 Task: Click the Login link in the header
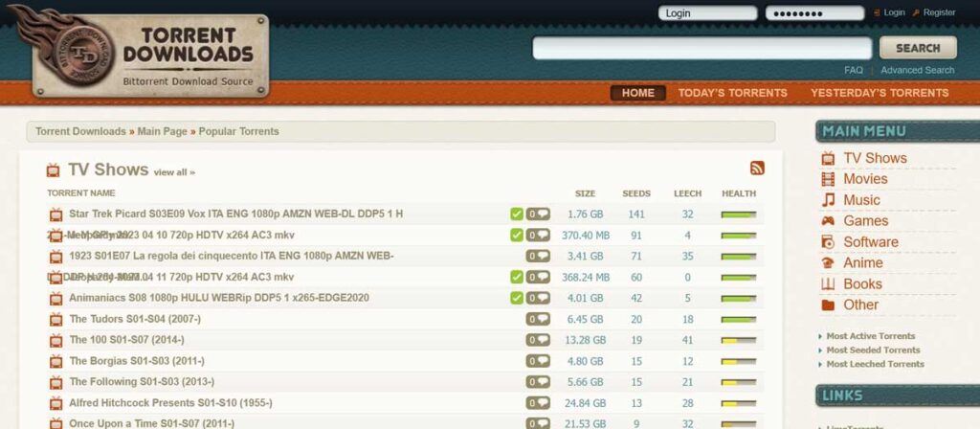tap(894, 12)
